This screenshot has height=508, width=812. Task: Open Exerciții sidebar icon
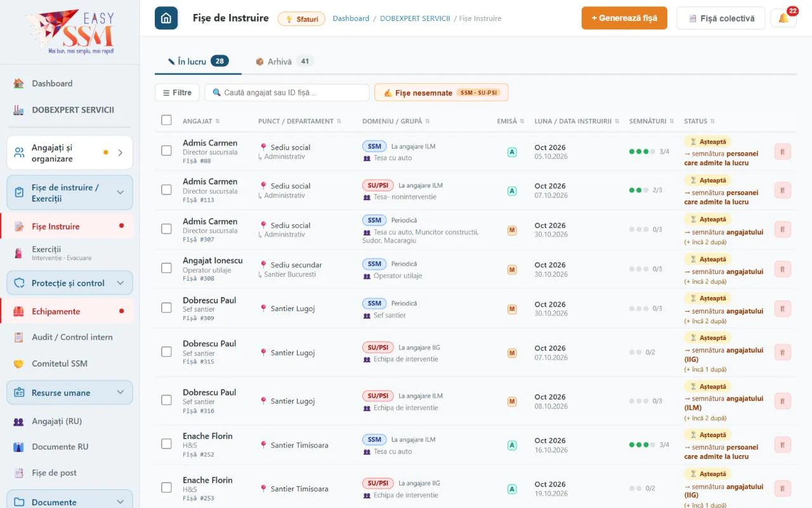19,253
